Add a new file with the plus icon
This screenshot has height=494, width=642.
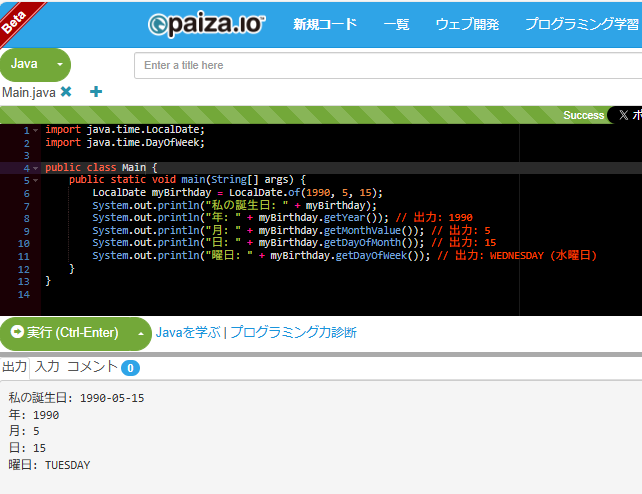pyautogui.click(x=96, y=92)
